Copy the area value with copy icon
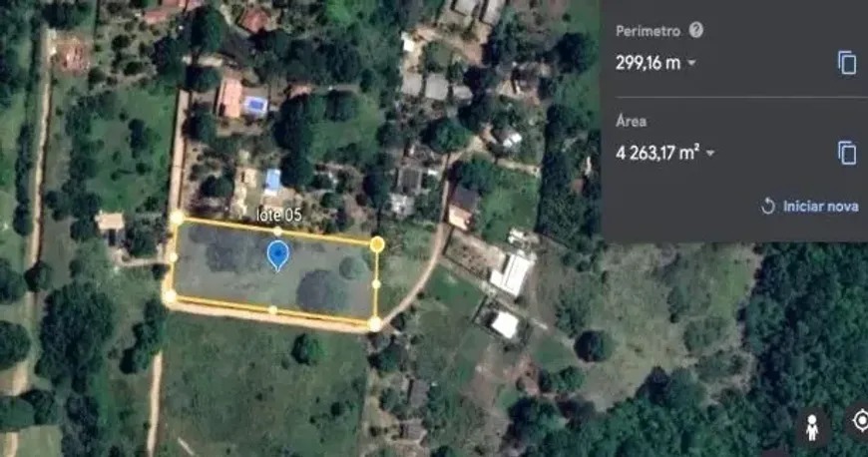Image resolution: width=868 pixels, height=457 pixels. tap(846, 153)
